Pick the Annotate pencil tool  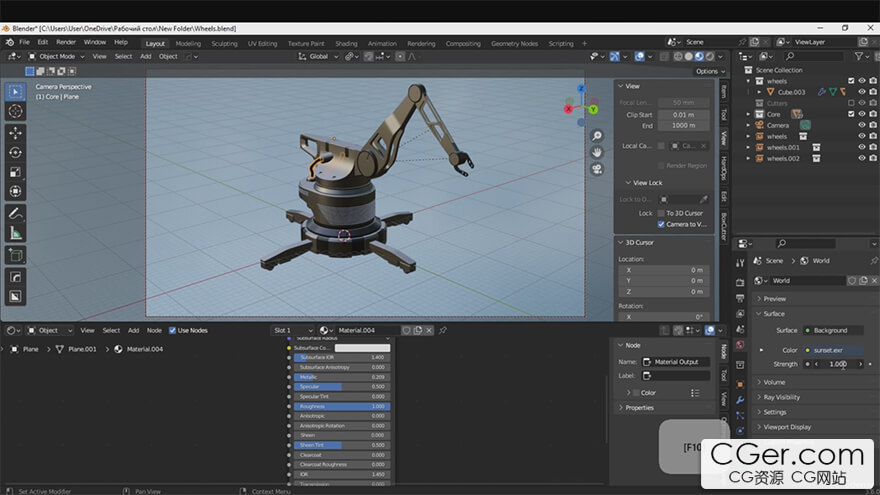(x=16, y=213)
